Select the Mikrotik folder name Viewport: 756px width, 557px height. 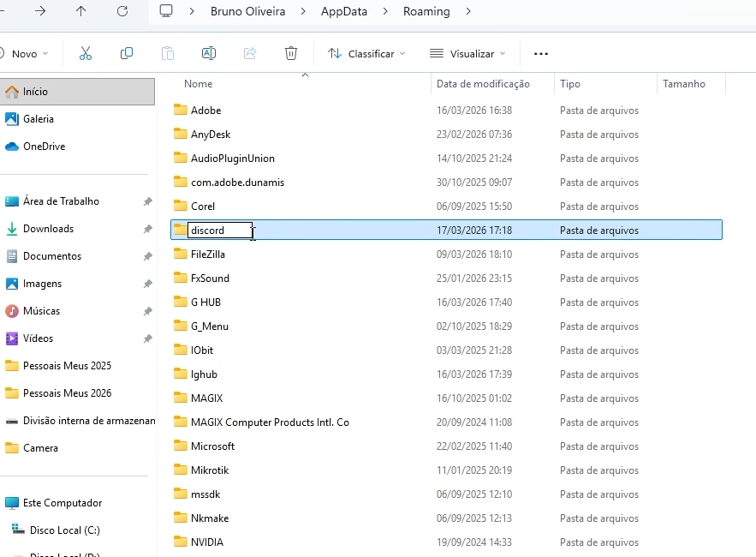tap(210, 470)
